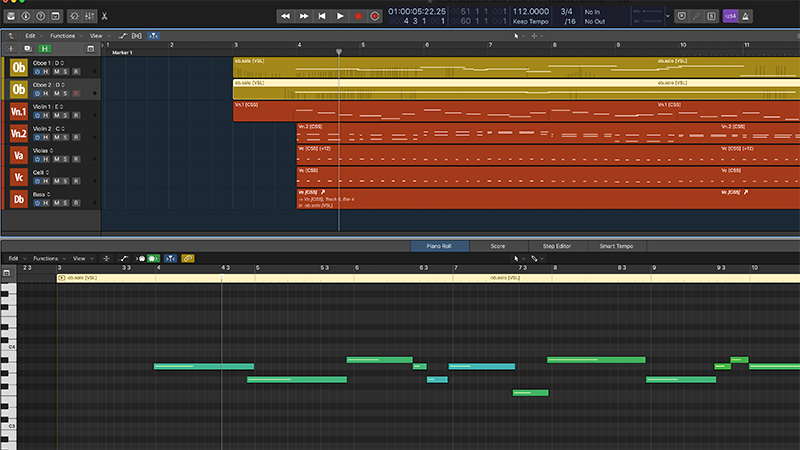Select the Bass track icon
800x450 pixels.
[x=18, y=199]
